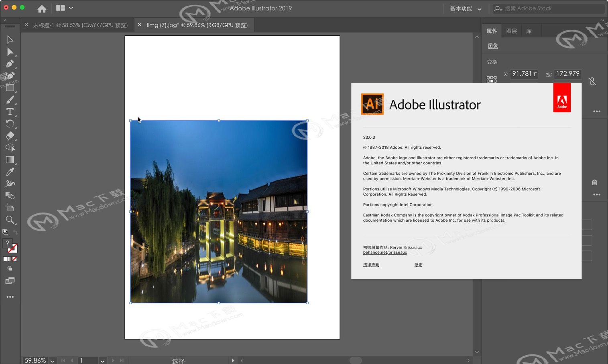This screenshot has width=608, height=364.
Task: Expand the 选择 status bar arrow menu
Action: (x=233, y=360)
